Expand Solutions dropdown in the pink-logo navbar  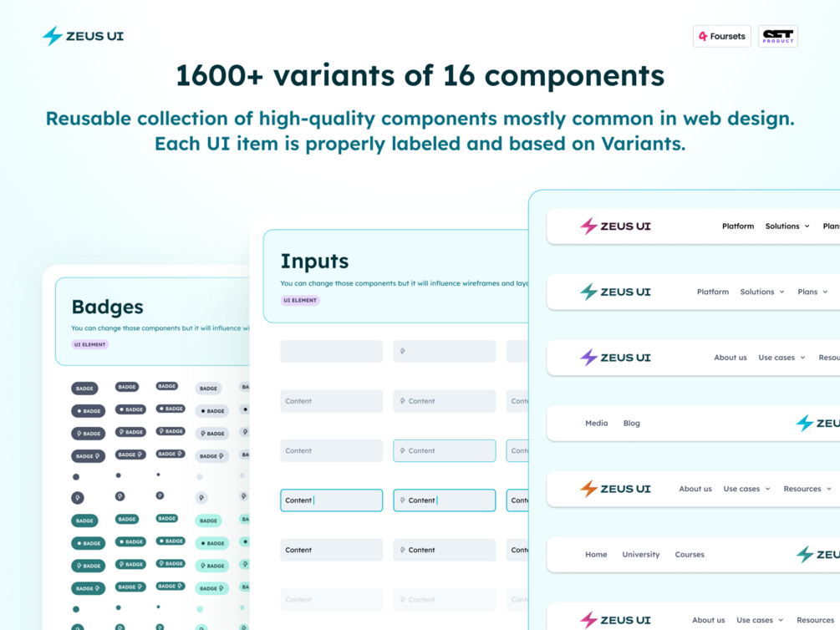787,226
